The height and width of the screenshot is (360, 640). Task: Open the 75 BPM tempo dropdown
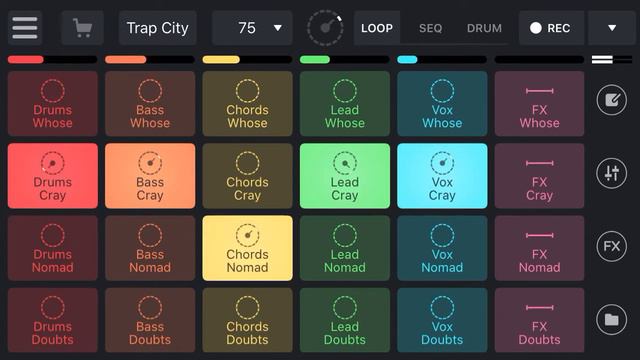(x=252, y=28)
